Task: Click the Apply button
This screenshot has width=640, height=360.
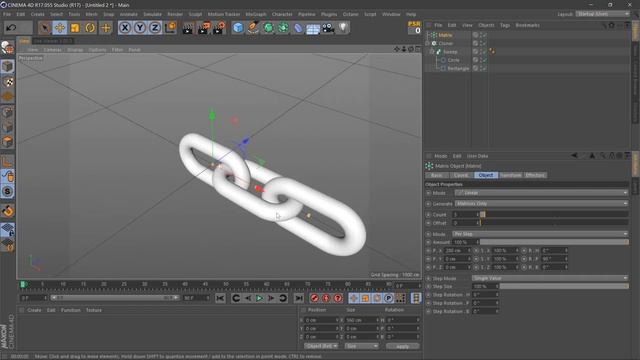Action: 402,346
